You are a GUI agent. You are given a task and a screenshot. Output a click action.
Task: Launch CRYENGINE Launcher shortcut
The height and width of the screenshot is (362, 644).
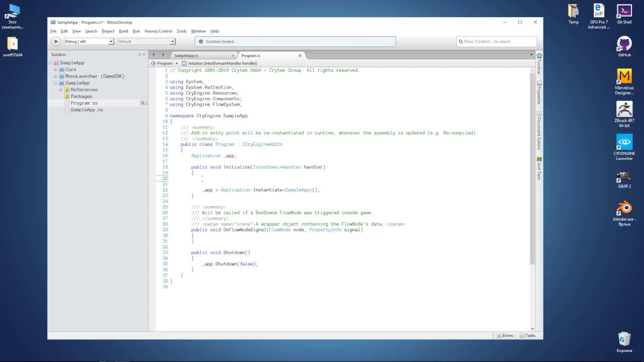coord(624,147)
